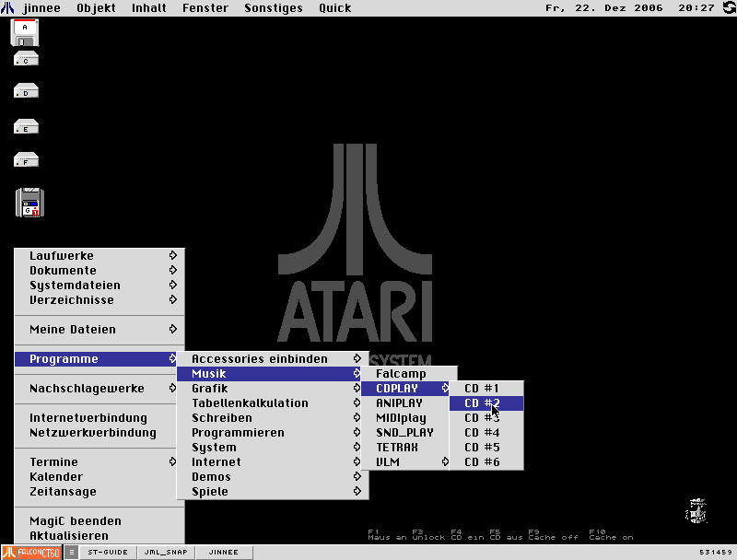
Task: Expand the Verzeichnisse submenu
Action: 99,299
